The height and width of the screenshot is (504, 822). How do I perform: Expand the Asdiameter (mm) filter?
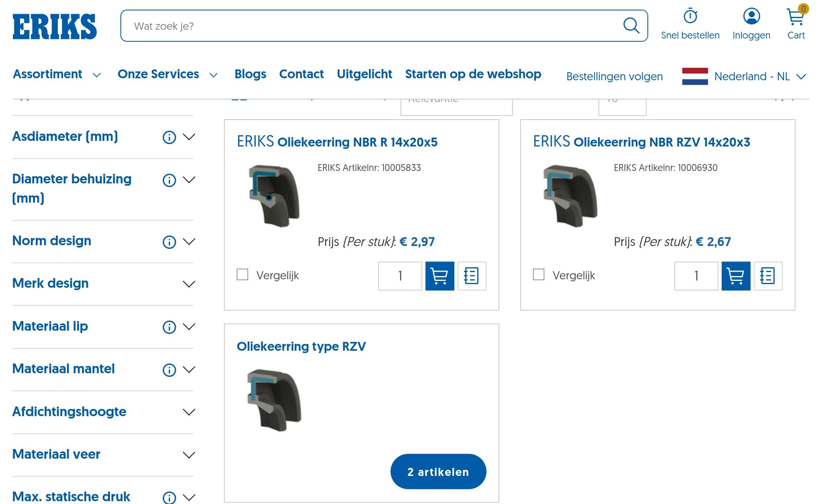point(189,137)
